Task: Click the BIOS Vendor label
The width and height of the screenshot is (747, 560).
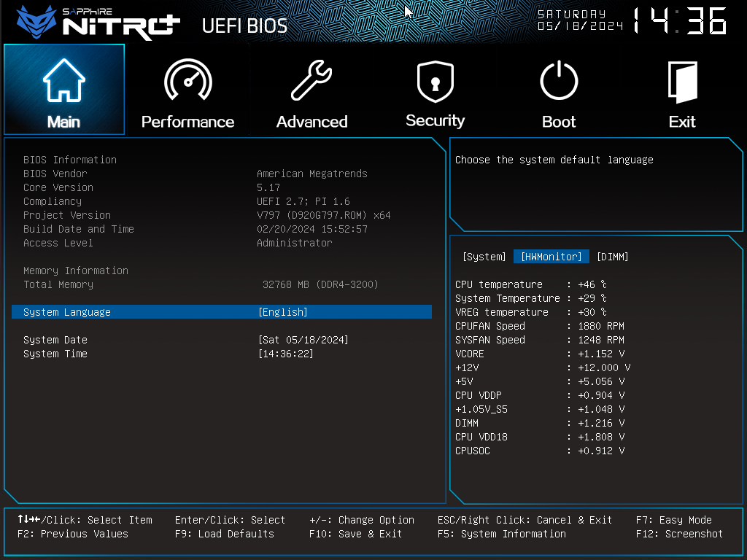Action: 55,174
